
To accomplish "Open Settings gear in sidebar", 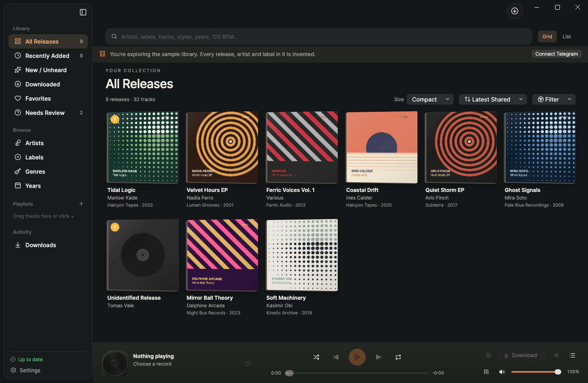I will click(13, 371).
